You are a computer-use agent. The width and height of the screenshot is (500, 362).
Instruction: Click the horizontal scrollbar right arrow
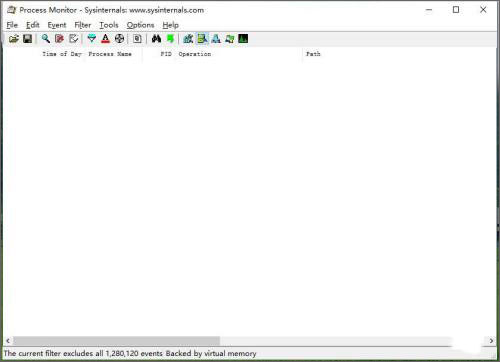(491, 341)
